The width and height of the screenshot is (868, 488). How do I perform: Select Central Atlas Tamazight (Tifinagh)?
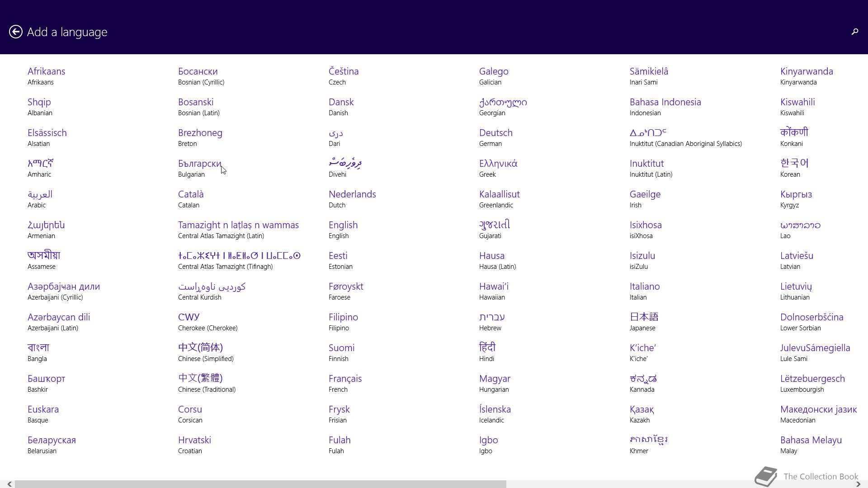pos(239,261)
